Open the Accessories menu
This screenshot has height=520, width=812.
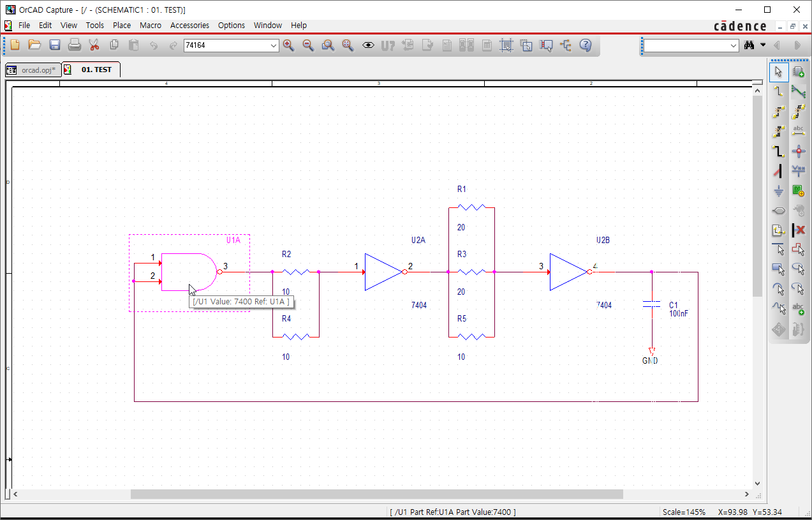click(x=189, y=26)
